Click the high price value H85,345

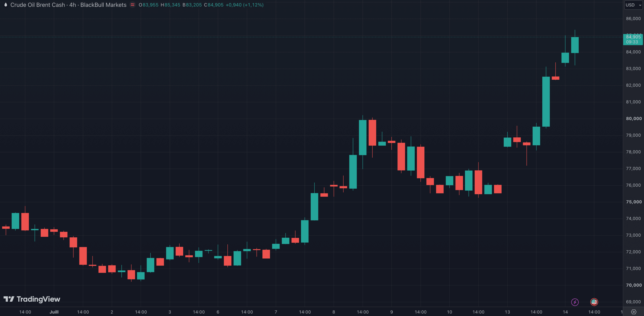[170, 5]
